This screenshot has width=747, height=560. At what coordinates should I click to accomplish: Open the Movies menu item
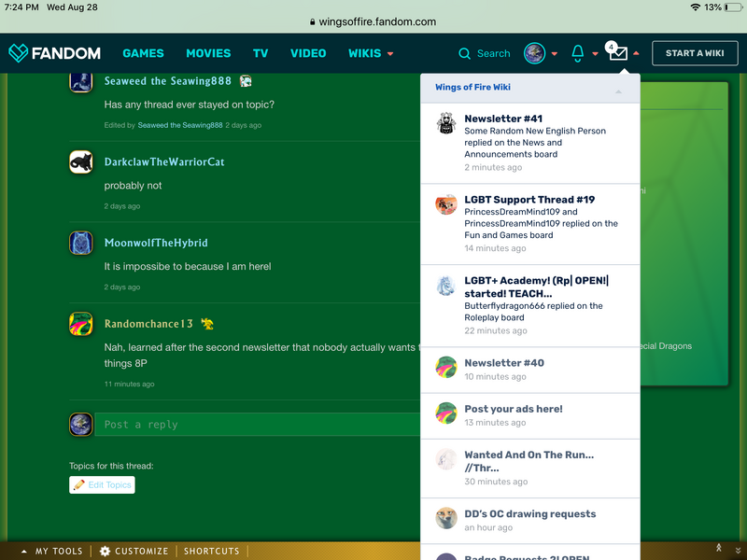click(208, 53)
